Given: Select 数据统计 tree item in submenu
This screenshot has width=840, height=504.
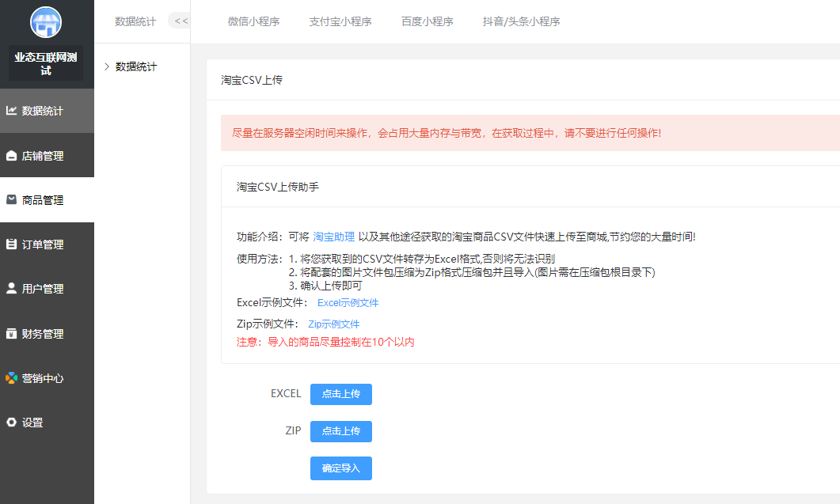Looking at the screenshot, I should click(x=136, y=66).
